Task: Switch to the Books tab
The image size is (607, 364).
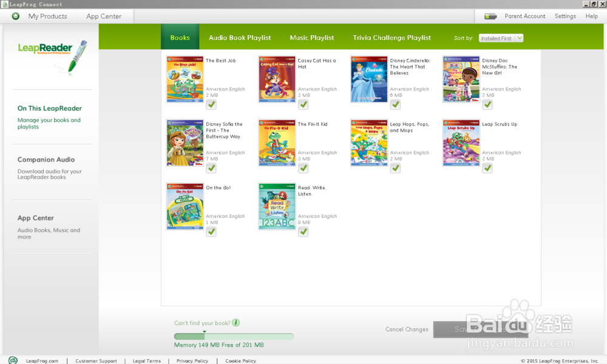Action: tap(180, 37)
